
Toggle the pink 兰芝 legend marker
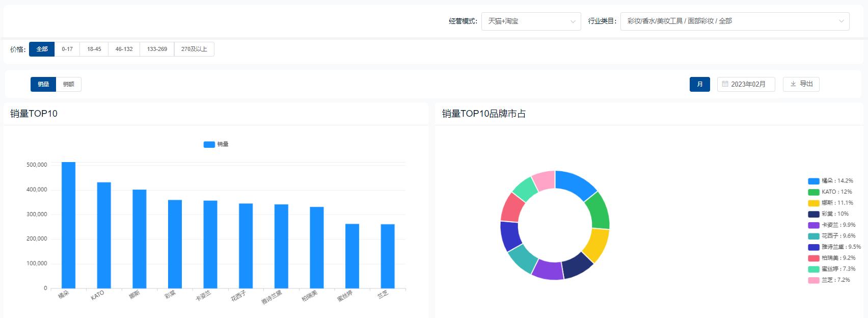(813, 280)
